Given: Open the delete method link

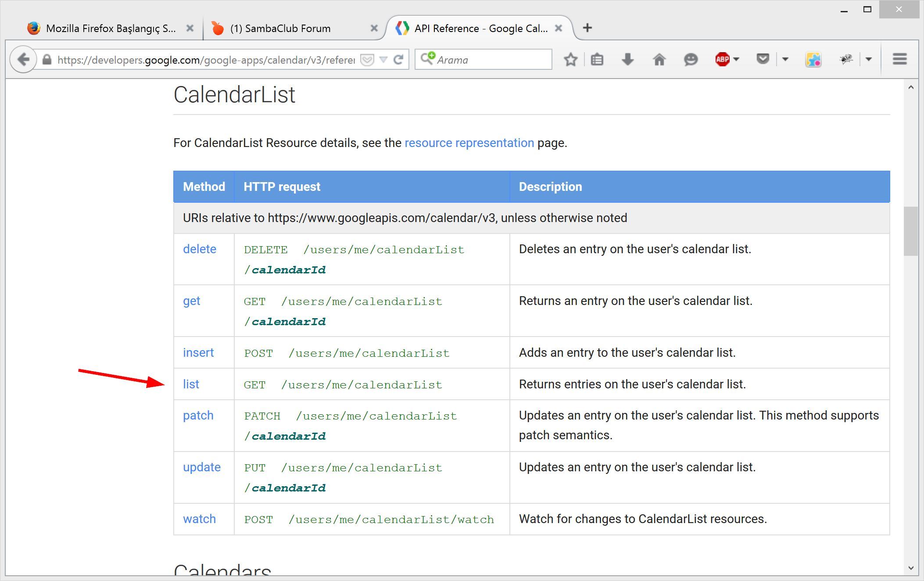Looking at the screenshot, I should tap(200, 249).
